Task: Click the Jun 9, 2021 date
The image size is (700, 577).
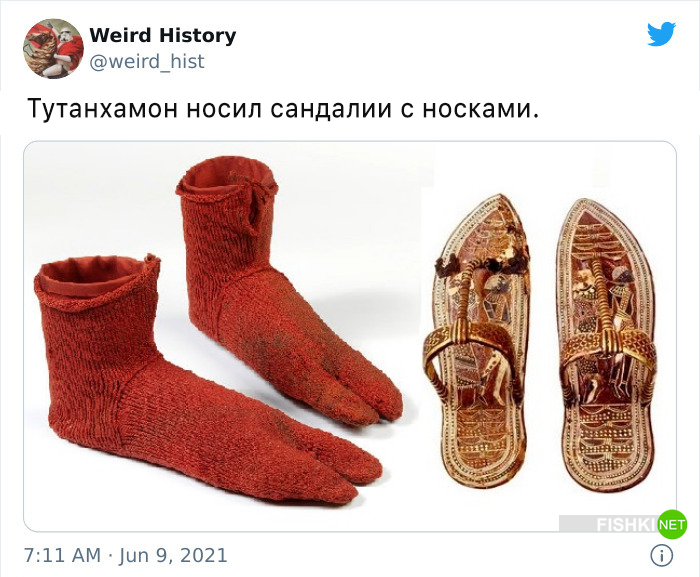Action: coord(173,555)
